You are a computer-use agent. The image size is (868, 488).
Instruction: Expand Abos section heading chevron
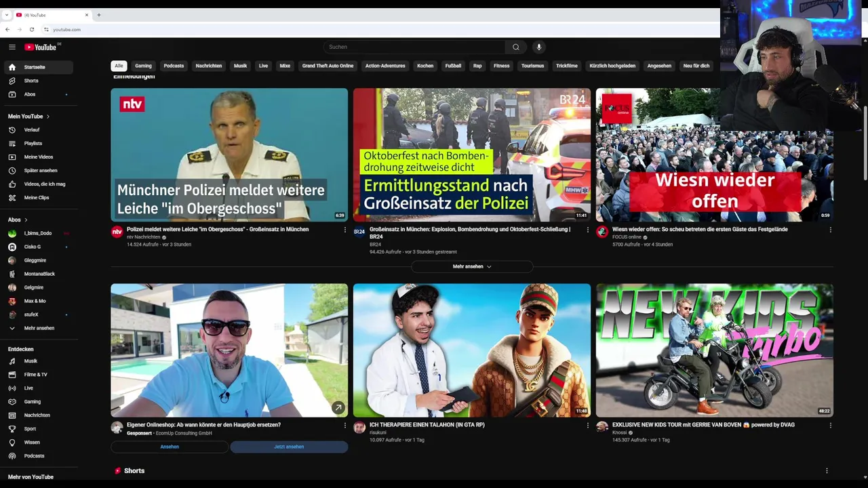[26, 220]
